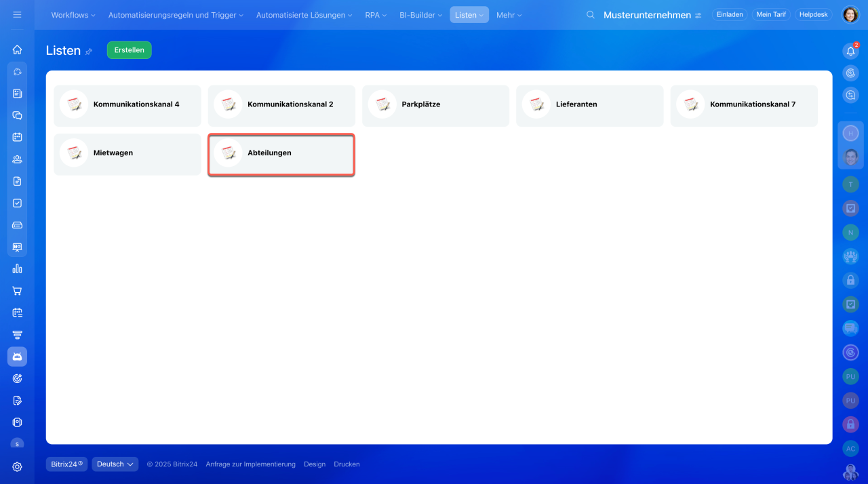
Task: Pin the Listen page with pin icon
Action: (88, 52)
